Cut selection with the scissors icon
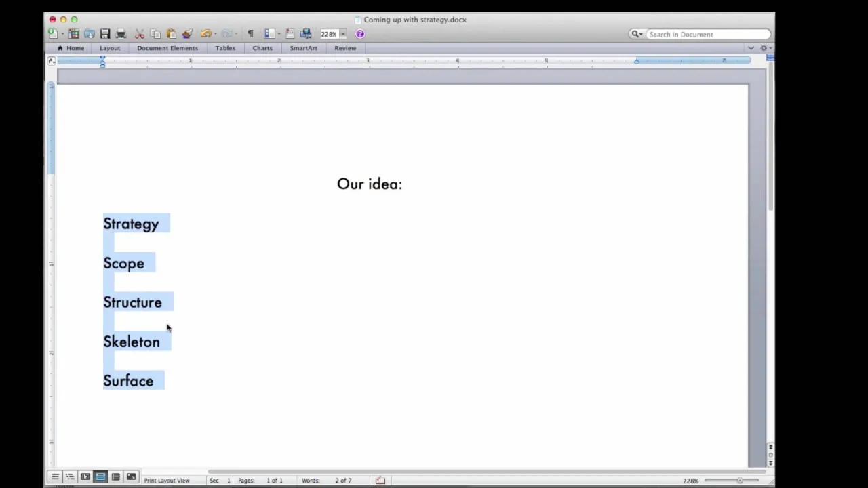The height and width of the screenshot is (488, 868). click(x=140, y=34)
